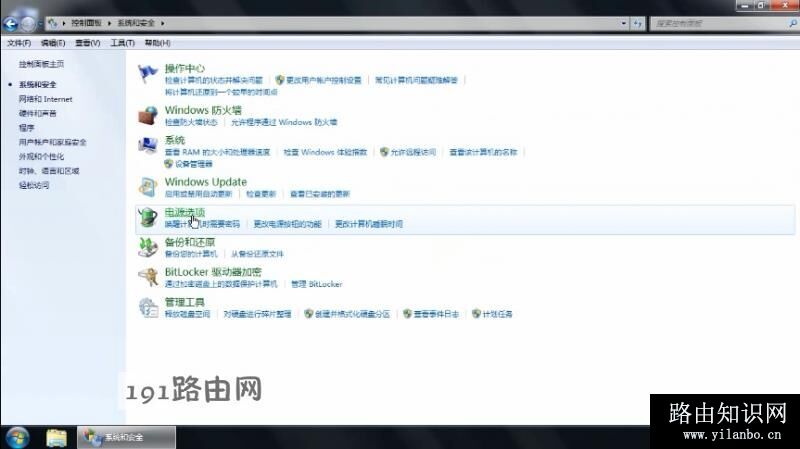Select 硬件和声音 in sidebar

pyautogui.click(x=37, y=113)
